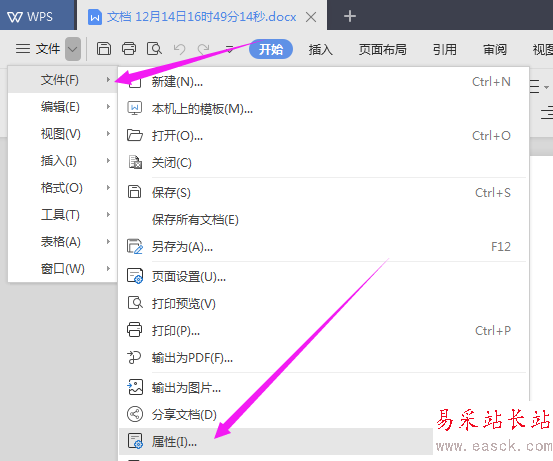Open the 工具(T) submenu item

tap(62, 214)
